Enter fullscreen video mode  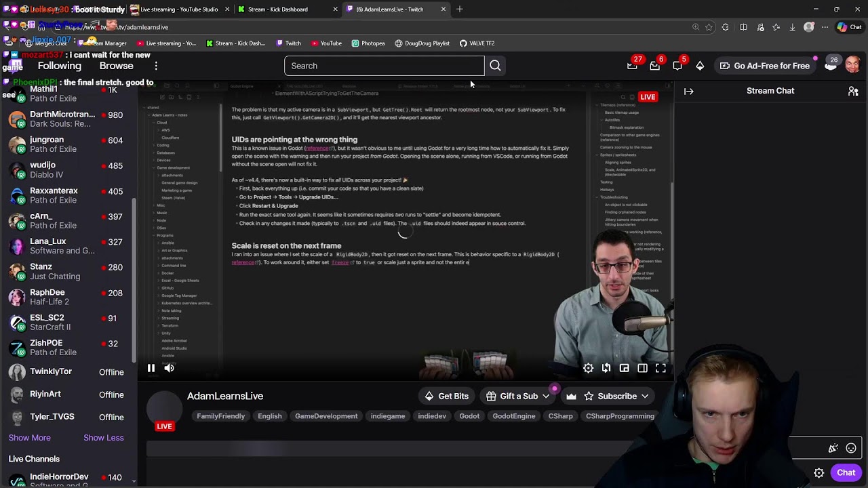660,368
